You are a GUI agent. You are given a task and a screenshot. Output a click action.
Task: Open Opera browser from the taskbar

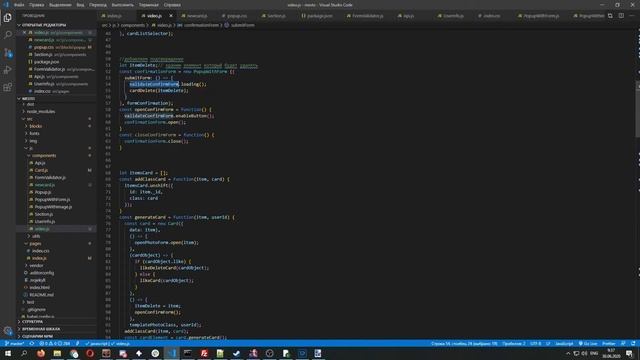pos(90,353)
